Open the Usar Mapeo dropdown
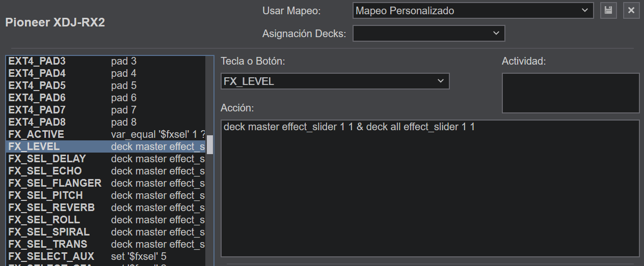Screen dimensions: 644x266 [x=472, y=10]
